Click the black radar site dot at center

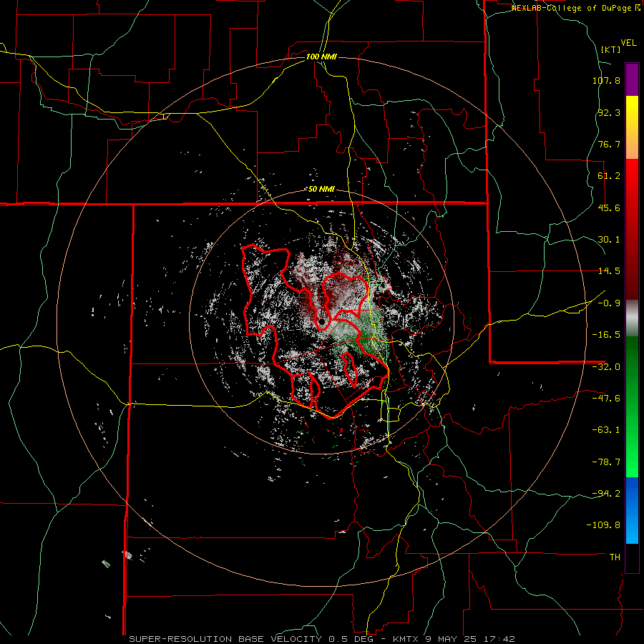[321, 321]
